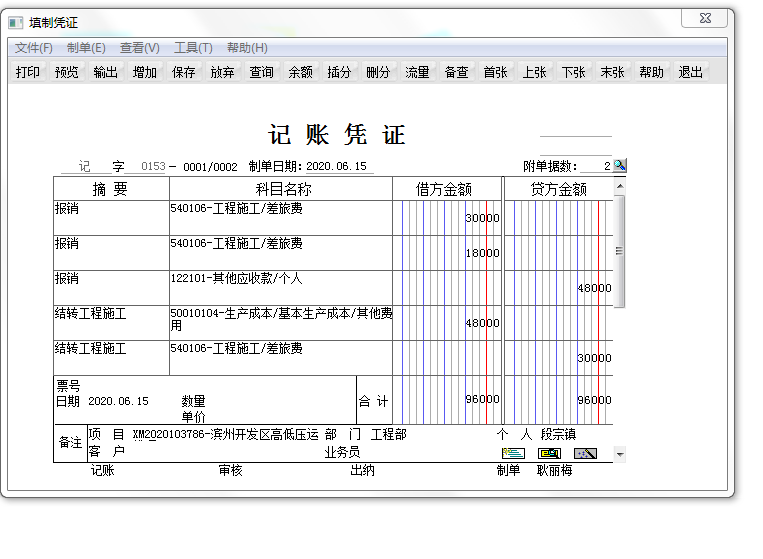Click the 备查 toolbar button
The height and width of the screenshot is (559, 763).
[x=456, y=72]
